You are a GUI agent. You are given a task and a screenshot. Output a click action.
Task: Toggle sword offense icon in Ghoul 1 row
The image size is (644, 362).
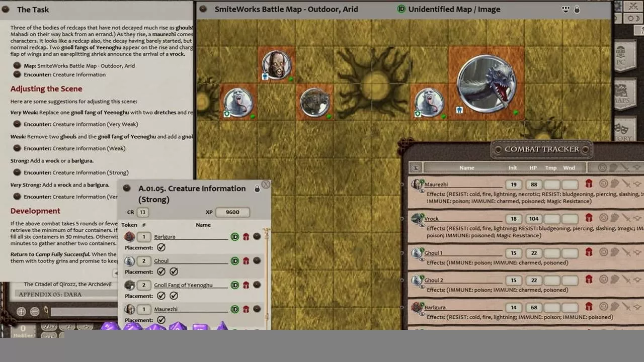point(626,252)
